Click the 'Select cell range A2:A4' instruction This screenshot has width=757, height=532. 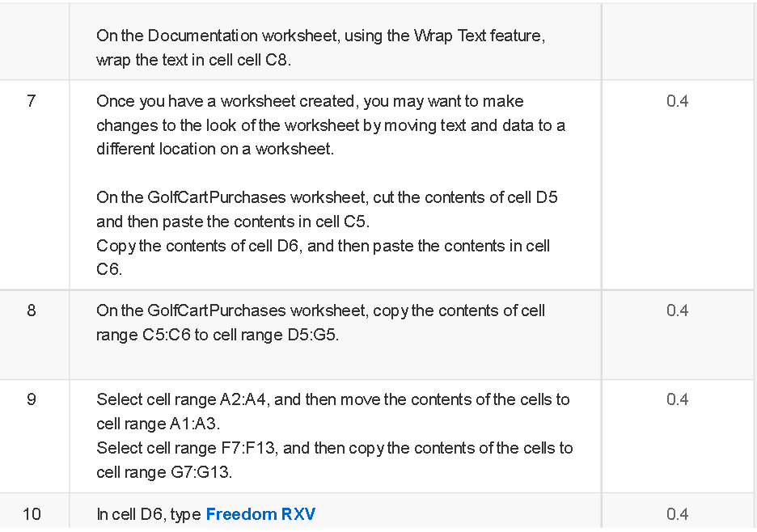tap(333, 412)
